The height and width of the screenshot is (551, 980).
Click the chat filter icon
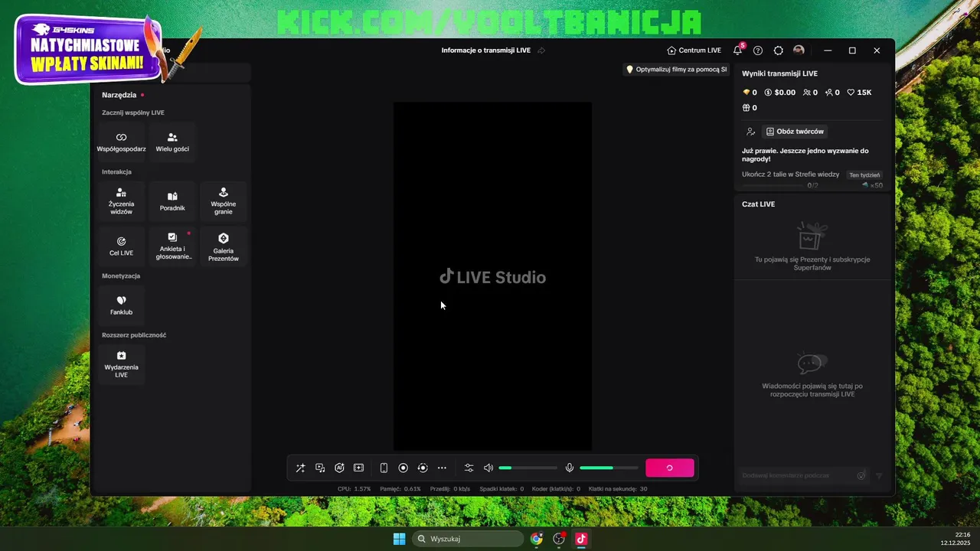pyautogui.click(x=879, y=476)
